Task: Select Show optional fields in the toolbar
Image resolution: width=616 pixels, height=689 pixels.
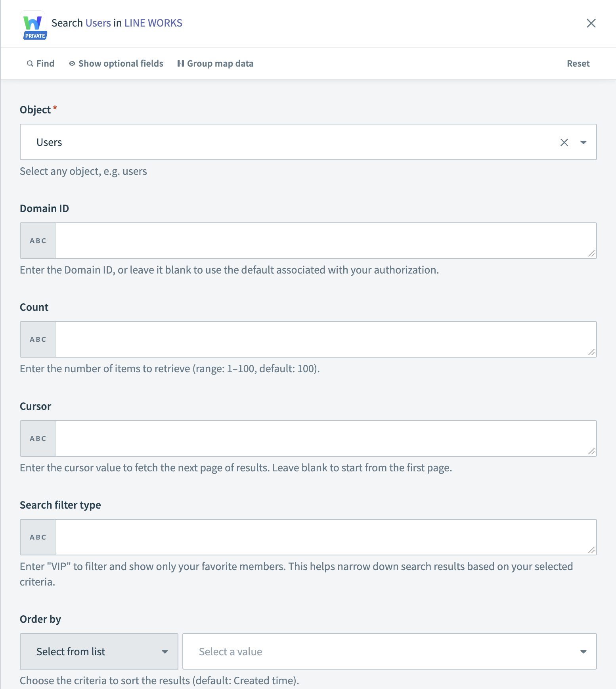Action: [121, 63]
